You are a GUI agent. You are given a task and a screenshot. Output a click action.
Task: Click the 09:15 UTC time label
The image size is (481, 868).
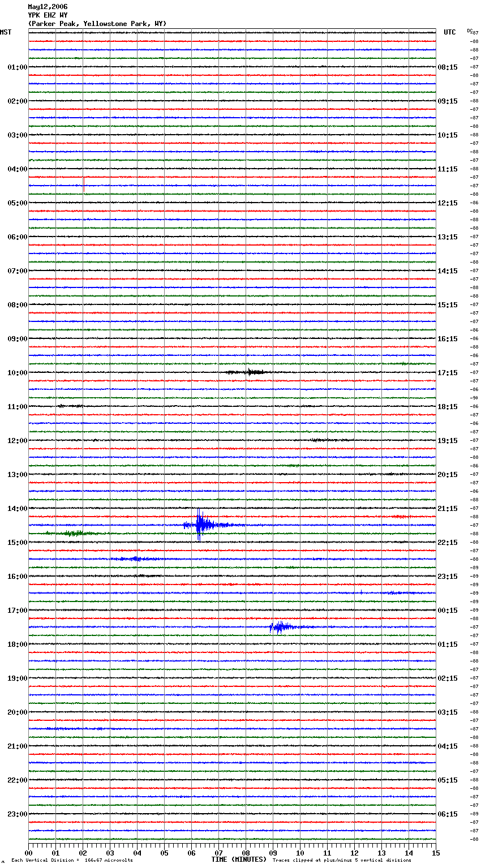click(x=448, y=101)
